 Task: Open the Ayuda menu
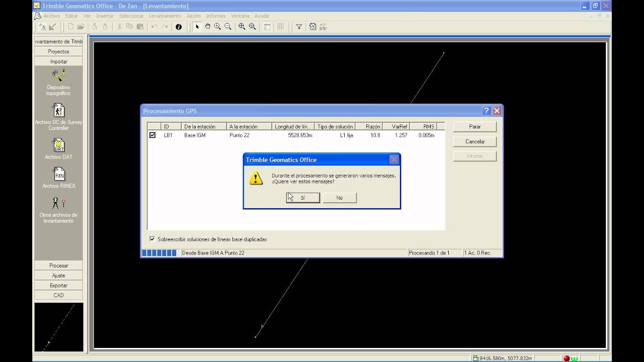pyautogui.click(x=262, y=16)
